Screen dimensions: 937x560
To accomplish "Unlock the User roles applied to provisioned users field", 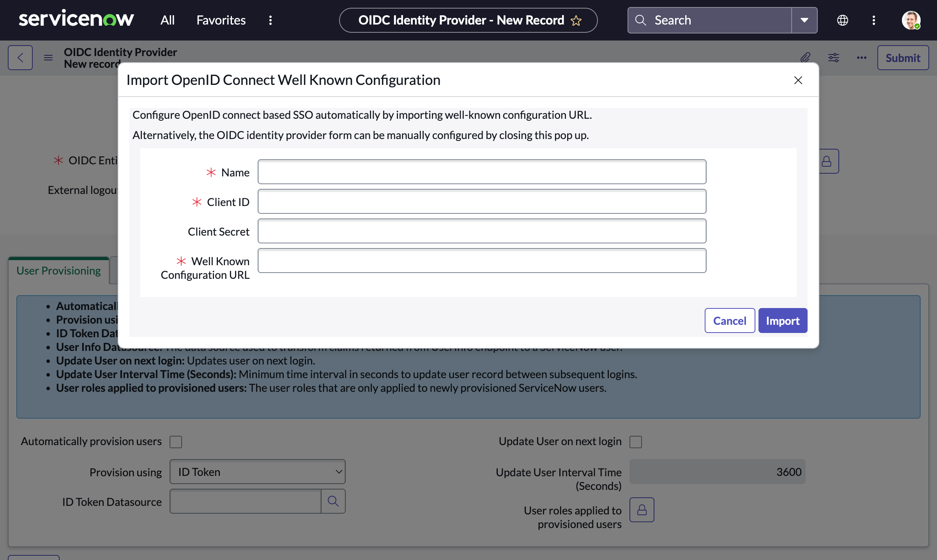I will (642, 509).
